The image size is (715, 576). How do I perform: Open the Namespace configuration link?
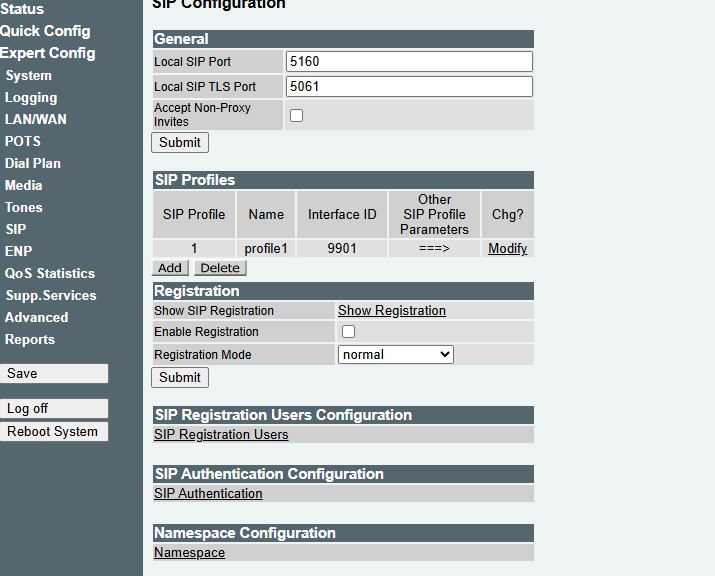point(189,552)
